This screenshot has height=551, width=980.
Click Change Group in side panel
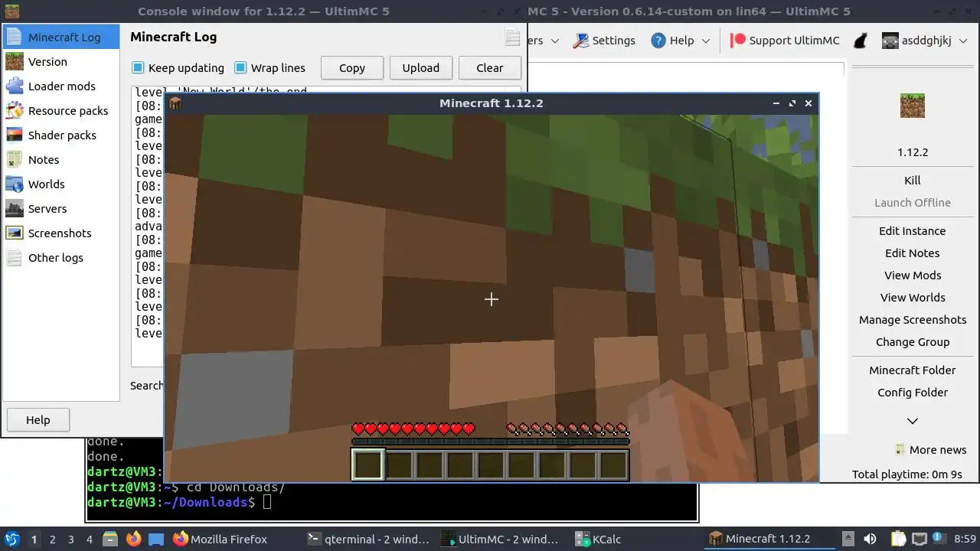(x=913, y=342)
